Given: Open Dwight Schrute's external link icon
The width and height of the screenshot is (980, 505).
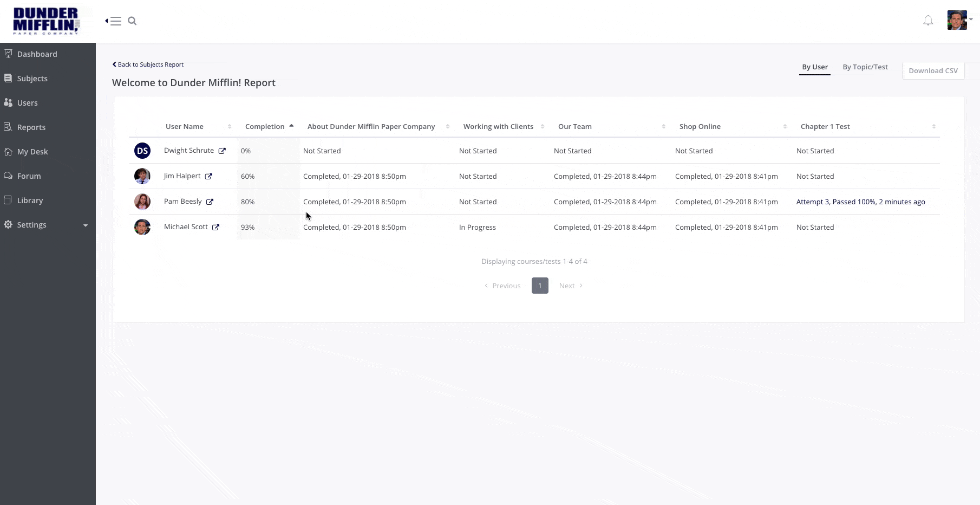Looking at the screenshot, I should [222, 151].
